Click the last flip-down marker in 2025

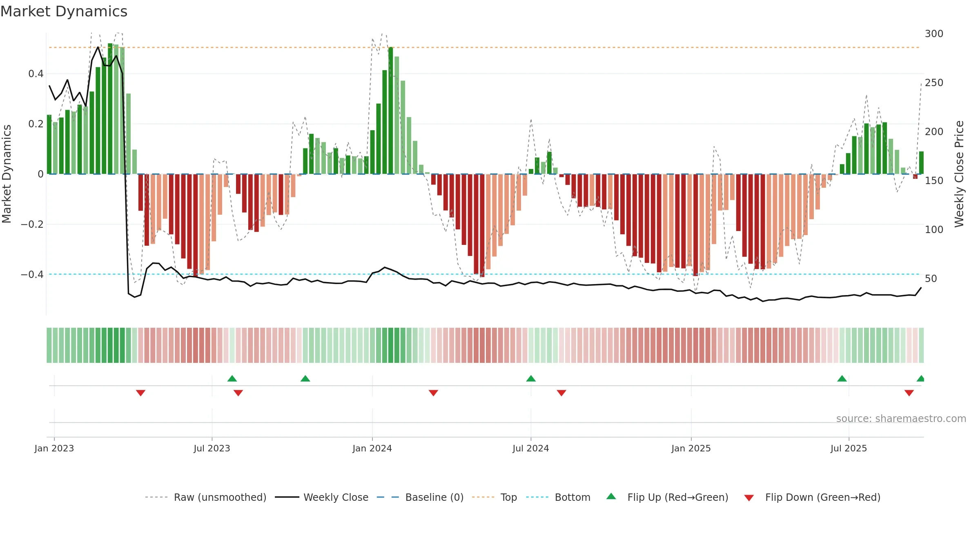(909, 393)
